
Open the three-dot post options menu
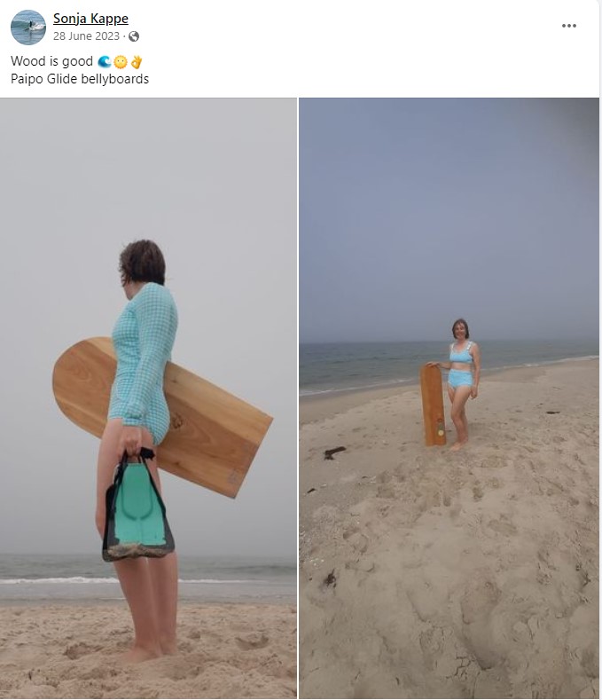[568, 26]
